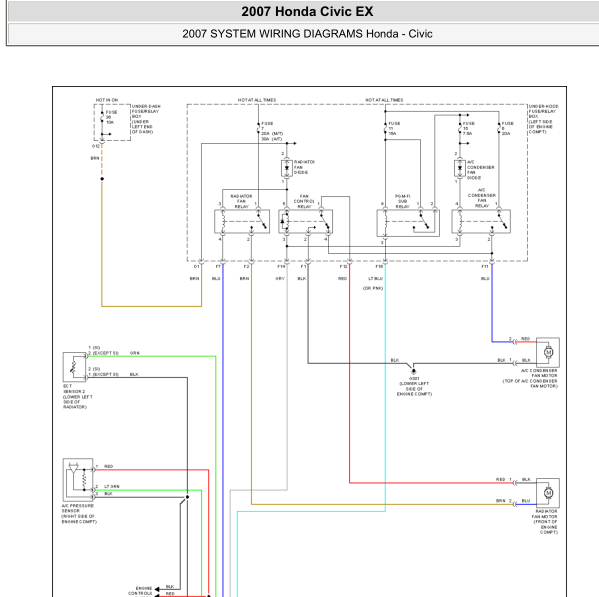Click "2007 SYSTEM WIRING DIAGRAMS Honda - Civic" subtitle
This screenshot has width=599, height=597.
point(307,34)
